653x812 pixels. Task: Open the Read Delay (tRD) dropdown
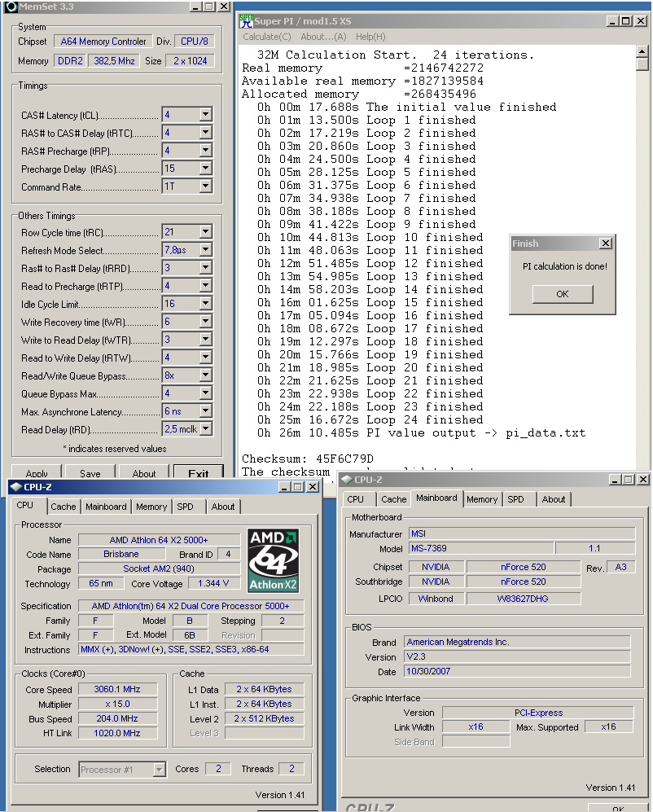point(205,428)
